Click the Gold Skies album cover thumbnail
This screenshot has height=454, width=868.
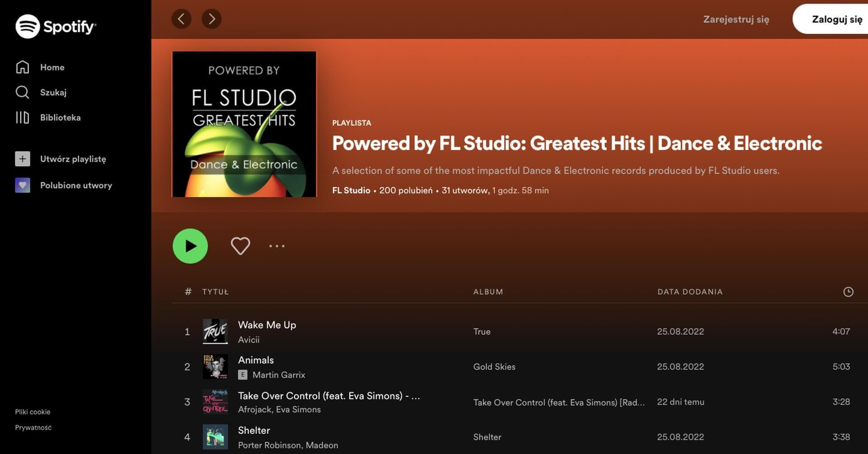(215, 367)
